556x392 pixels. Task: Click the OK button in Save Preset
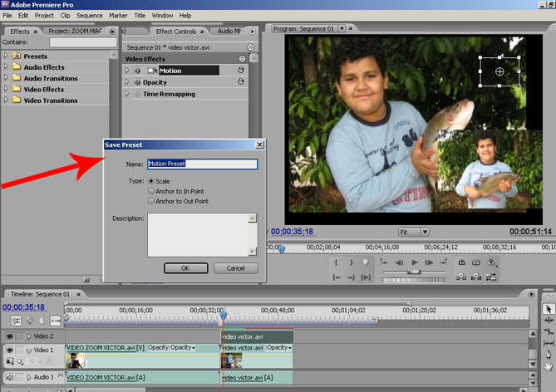click(x=185, y=268)
